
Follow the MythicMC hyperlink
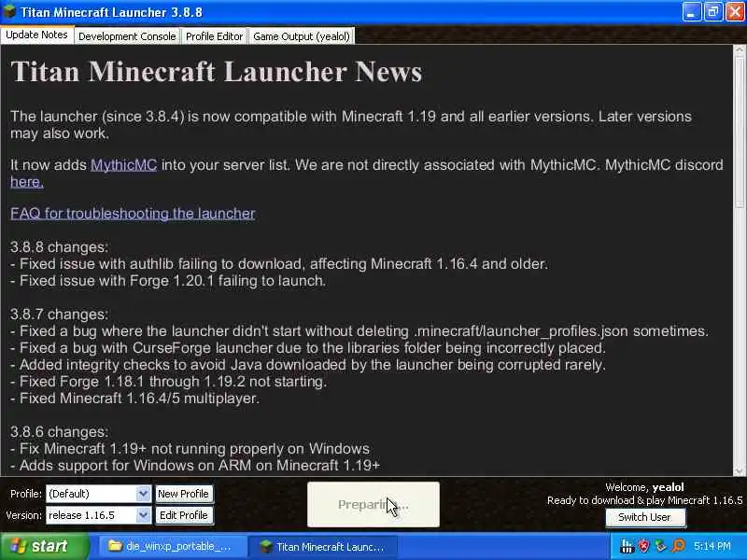click(x=123, y=165)
